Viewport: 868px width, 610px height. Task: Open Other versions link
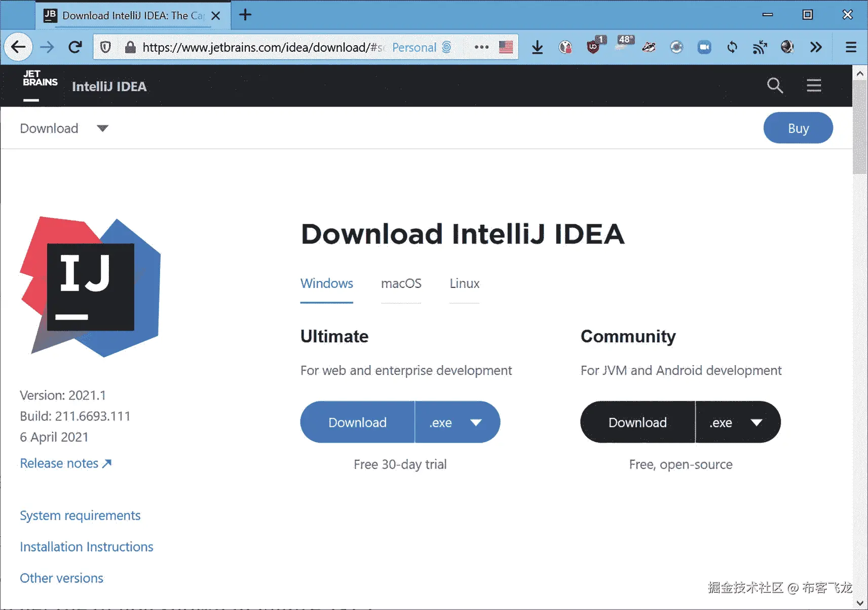point(61,578)
